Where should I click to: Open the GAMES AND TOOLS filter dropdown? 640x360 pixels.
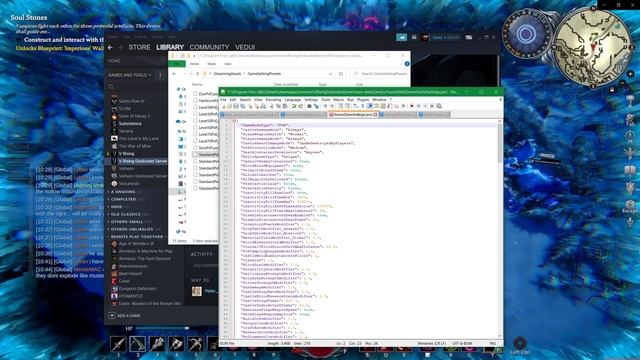130,75
